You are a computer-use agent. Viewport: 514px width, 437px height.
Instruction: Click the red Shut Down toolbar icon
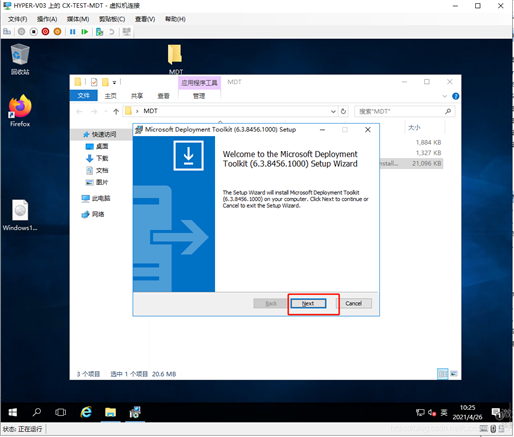pos(45,32)
